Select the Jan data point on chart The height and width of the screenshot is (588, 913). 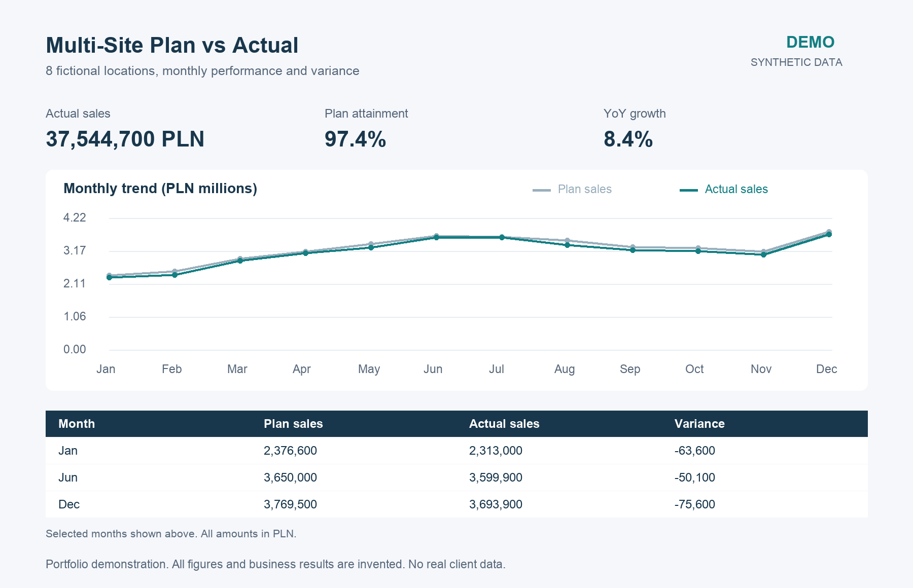(x=109, y=277)
